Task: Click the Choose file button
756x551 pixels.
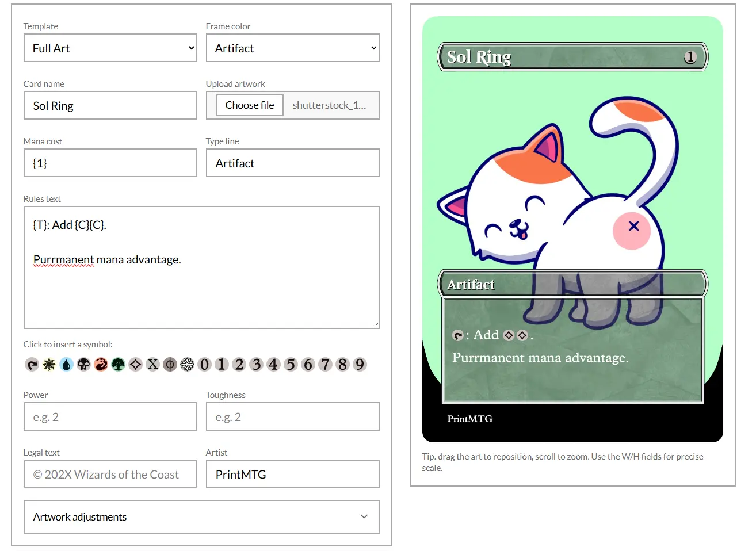Action: click(250, 105)
